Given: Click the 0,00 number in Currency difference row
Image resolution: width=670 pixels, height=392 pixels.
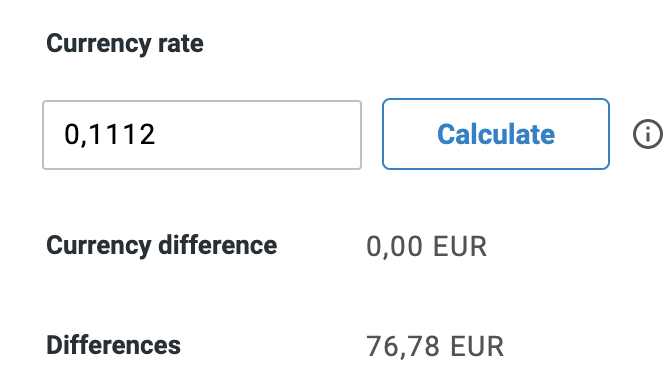Looking at the screenshot, I should [x=394, y=247].
